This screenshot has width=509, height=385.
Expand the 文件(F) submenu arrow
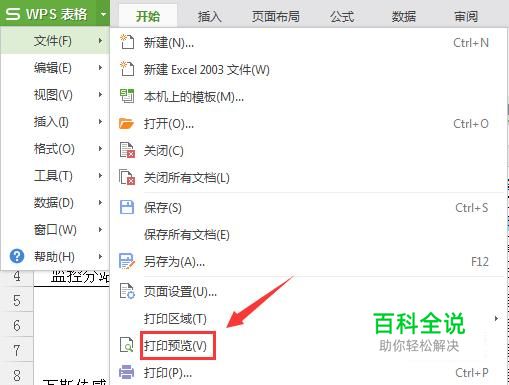100,41
